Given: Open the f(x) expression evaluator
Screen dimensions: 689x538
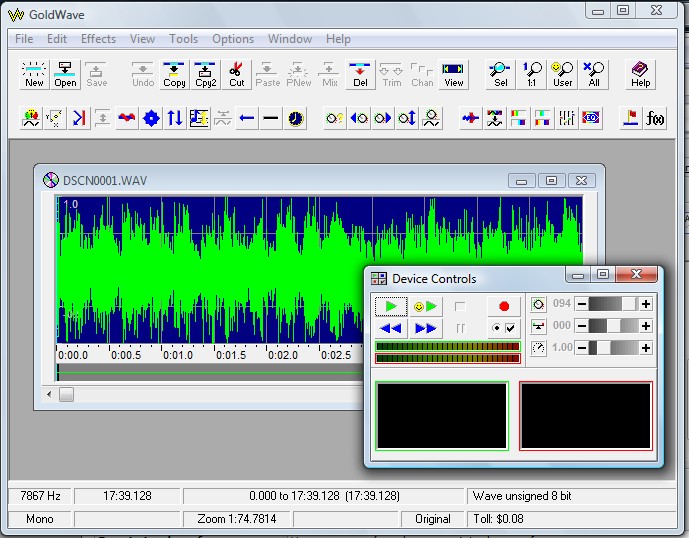Looking at the screenshot, I should 655,118.
